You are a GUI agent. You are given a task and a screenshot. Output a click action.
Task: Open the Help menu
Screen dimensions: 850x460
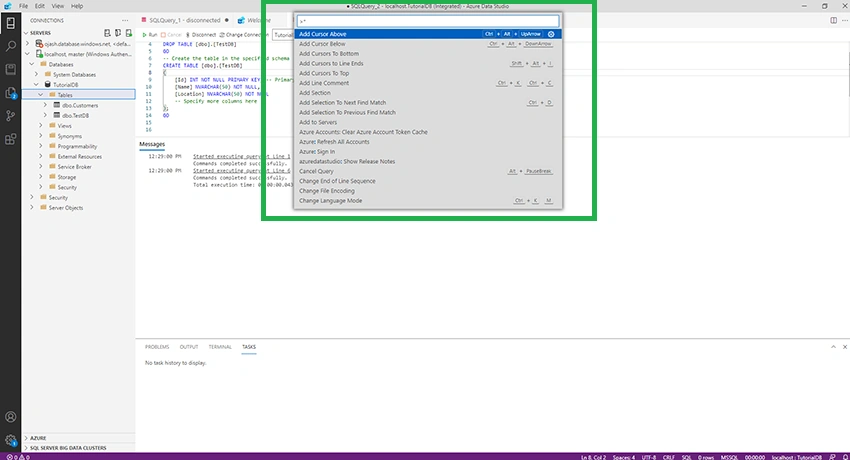tap(77, 6)
